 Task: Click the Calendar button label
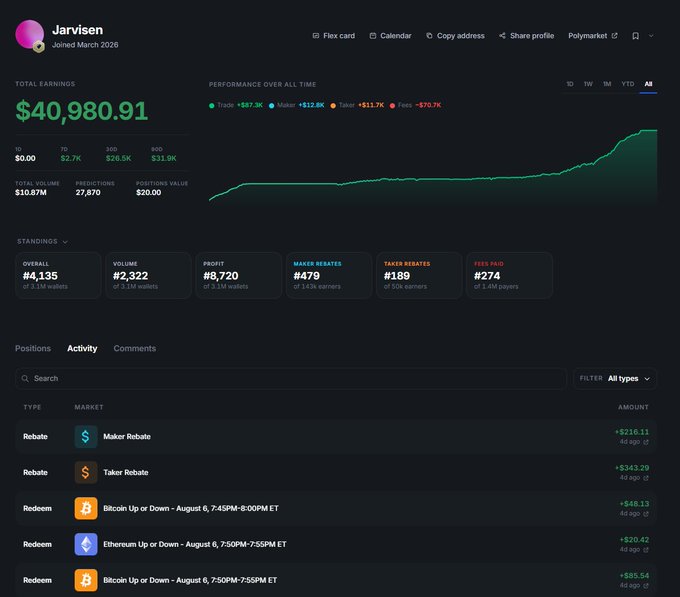396,36
